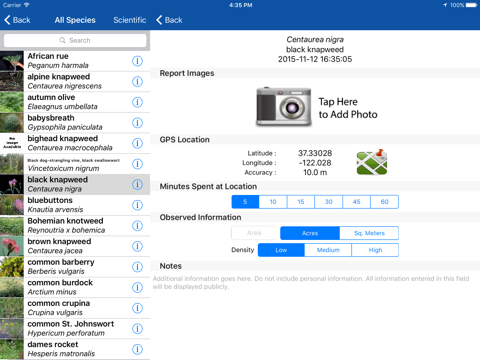The image size is (480, 360).
Task: Open info for dames rocket
Action: (137, 349)
